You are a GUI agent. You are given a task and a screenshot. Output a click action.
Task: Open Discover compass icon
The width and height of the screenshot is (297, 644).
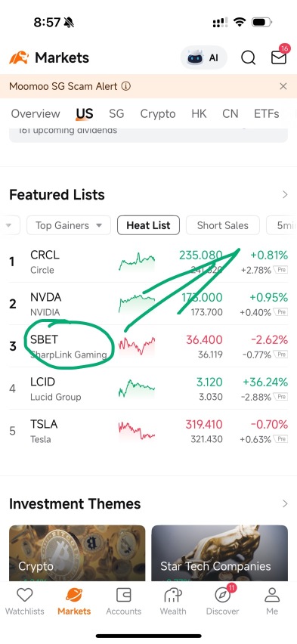223,595
